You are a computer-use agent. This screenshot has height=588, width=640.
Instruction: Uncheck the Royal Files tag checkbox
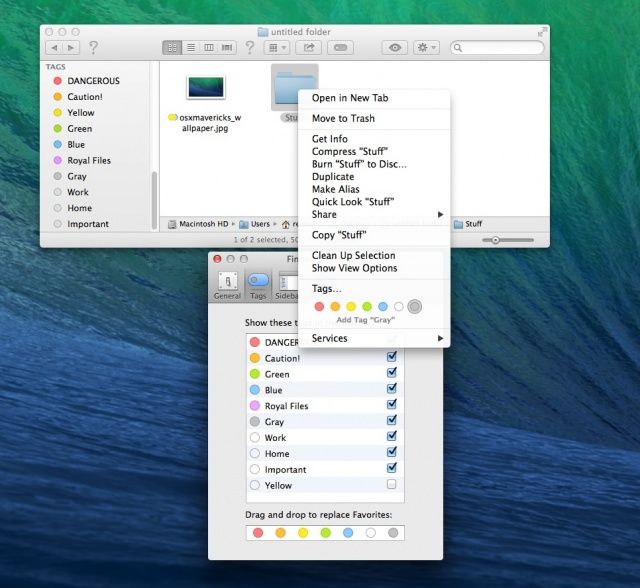pyautogui.click(x=391, y=404)
